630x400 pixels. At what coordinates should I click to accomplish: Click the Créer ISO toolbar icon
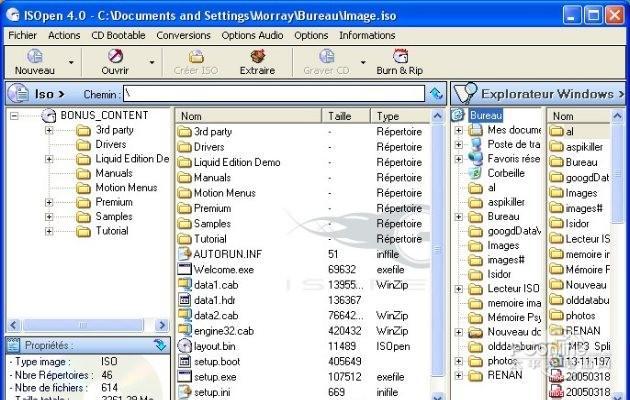196,56
